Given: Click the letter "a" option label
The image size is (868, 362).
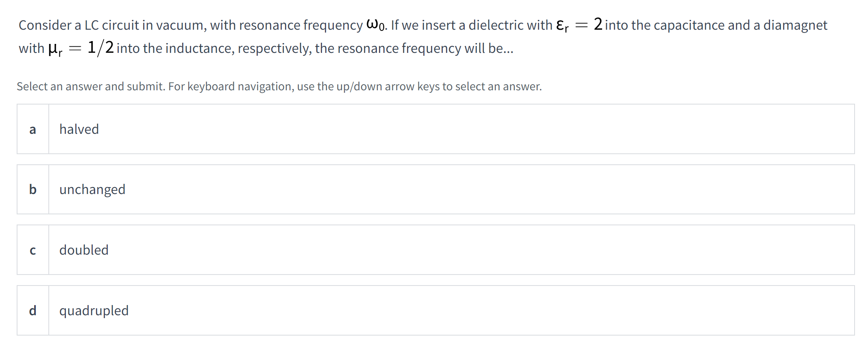Looking at the screenshot, I should coord(33,129).
